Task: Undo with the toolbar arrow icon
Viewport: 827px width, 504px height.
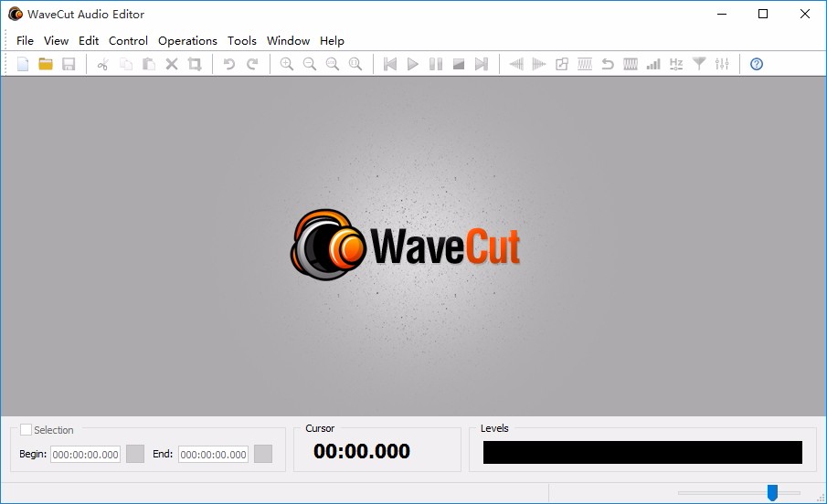Action: pos(228,64)
